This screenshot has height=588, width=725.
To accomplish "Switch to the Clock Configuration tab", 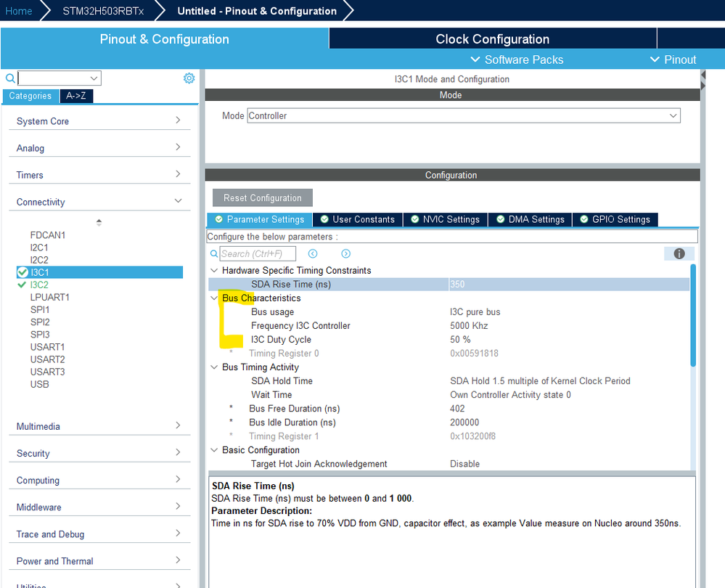I will [x=493, y=39].
